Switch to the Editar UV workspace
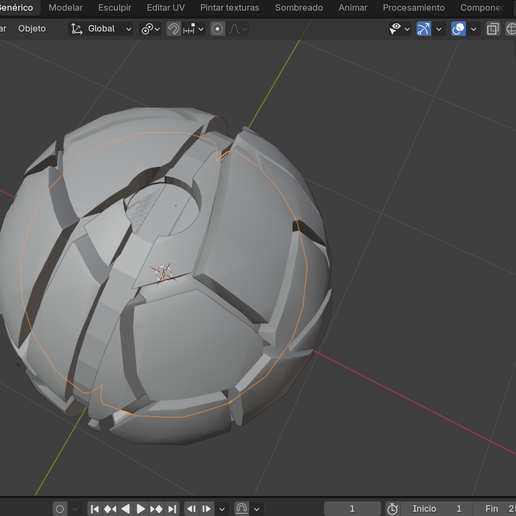Viewport: 516px width, 516px height. (x=166, y=8)
